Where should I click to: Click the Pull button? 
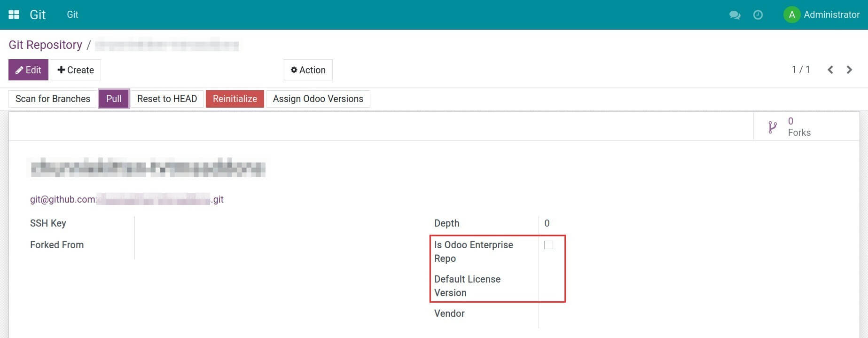click(x=114, y=99)
